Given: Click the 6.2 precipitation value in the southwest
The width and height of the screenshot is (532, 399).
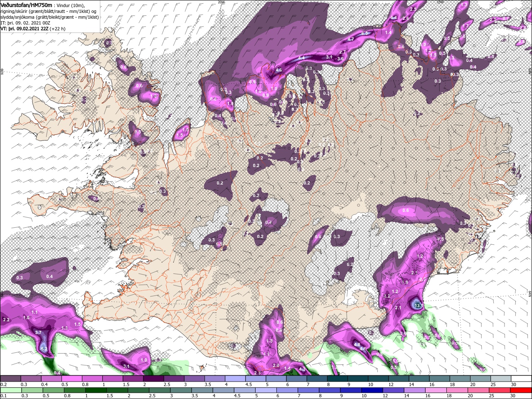Looking at the screenshot, I should coord(44,349).
